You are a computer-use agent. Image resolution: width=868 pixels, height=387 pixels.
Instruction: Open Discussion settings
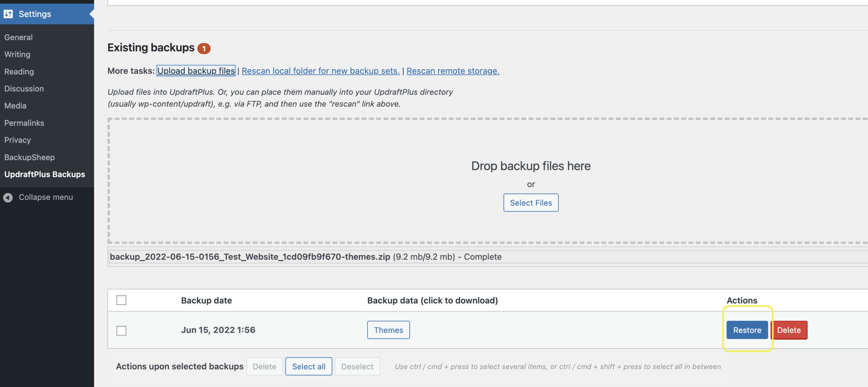tap(24, 88)
